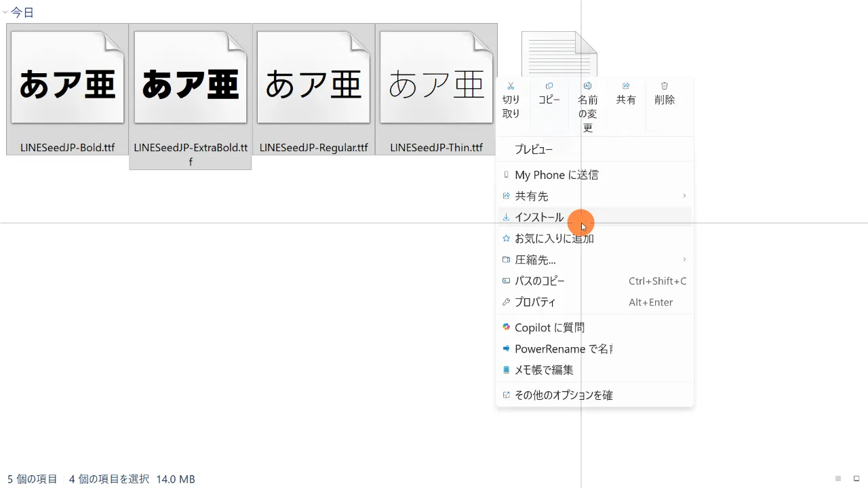The height and width of the screenshot is (488, 868).
Task: Click the Delete (削除) trash icon
Action: (x=665, y=86)
